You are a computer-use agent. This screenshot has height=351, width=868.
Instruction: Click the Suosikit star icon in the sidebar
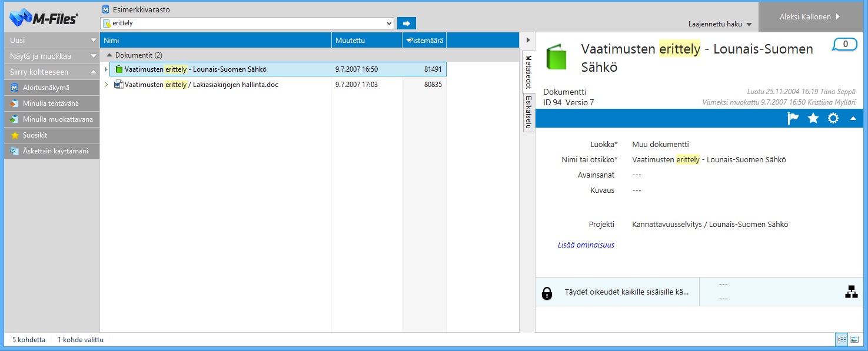pos(15,135)
